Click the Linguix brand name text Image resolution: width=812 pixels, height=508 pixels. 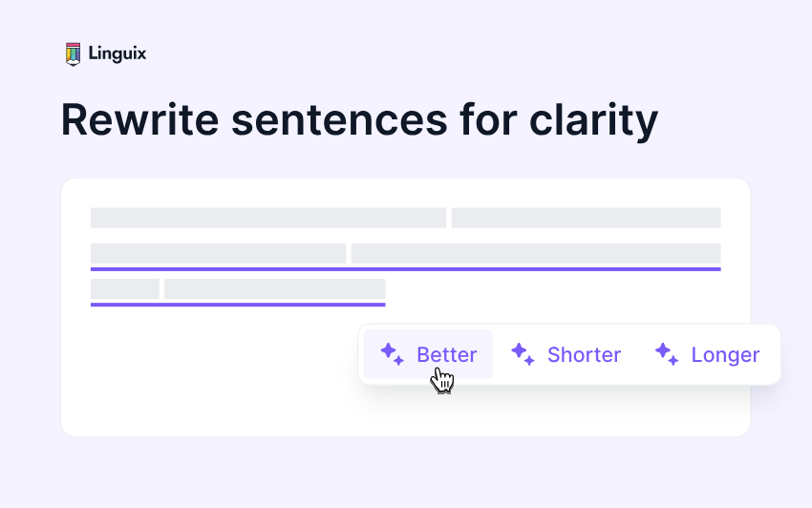118,53
